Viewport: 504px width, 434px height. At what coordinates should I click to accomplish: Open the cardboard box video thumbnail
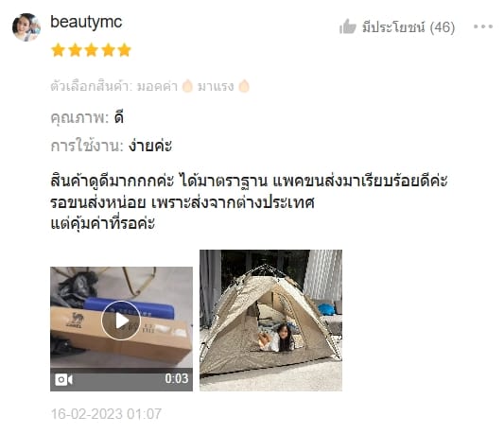click(x=121, y=329)
